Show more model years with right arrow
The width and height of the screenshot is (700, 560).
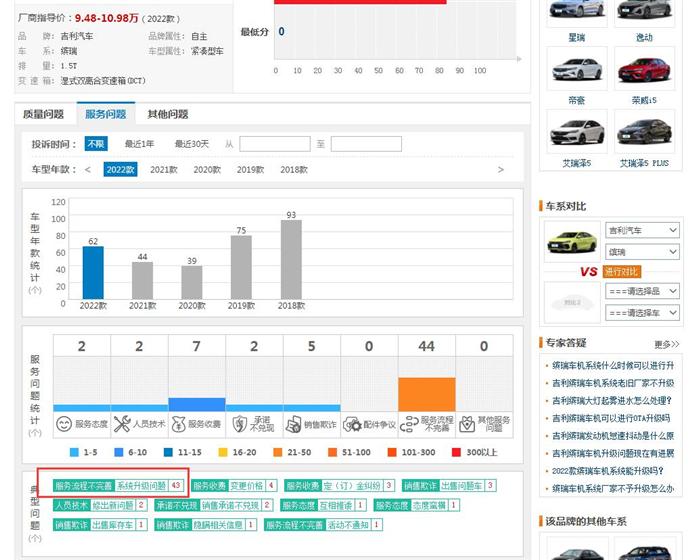click(500, 170)
